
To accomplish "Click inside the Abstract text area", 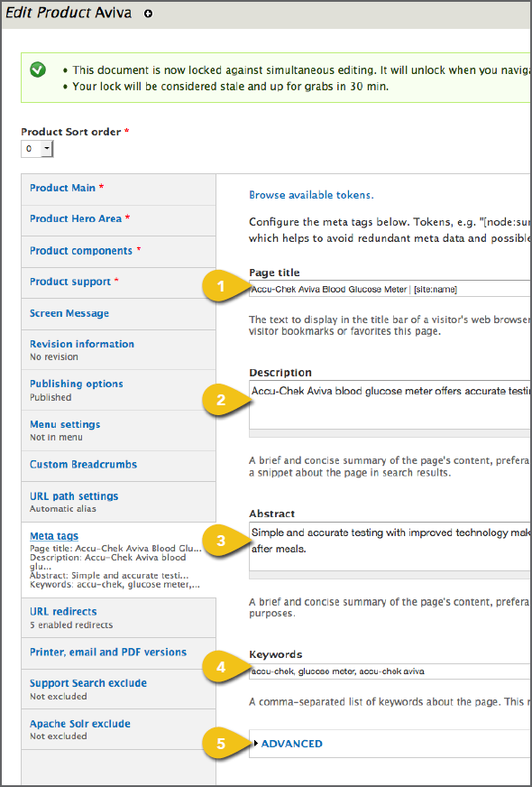I will coord(390,546).
